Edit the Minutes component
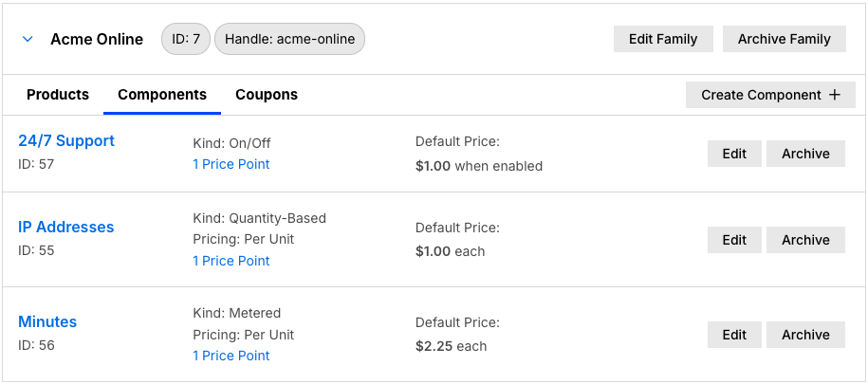Viewport: 868px width, 384px height. click(x=734, y=335)
